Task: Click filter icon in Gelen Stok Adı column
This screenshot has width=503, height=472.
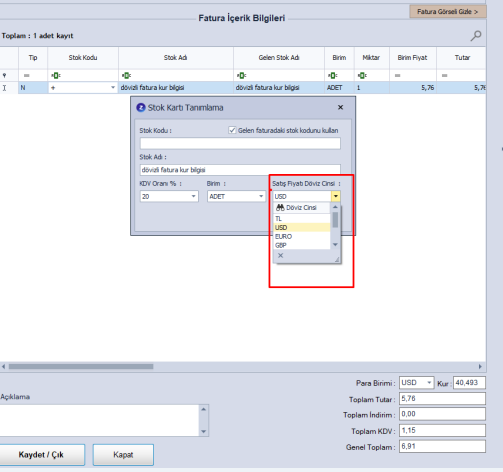Action: pyautogui.click(x=241, y=76)
